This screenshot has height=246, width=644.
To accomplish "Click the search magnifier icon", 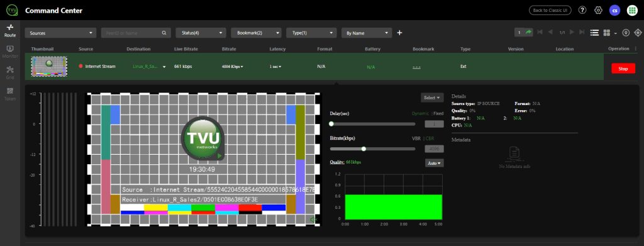I will click(164, 33).
